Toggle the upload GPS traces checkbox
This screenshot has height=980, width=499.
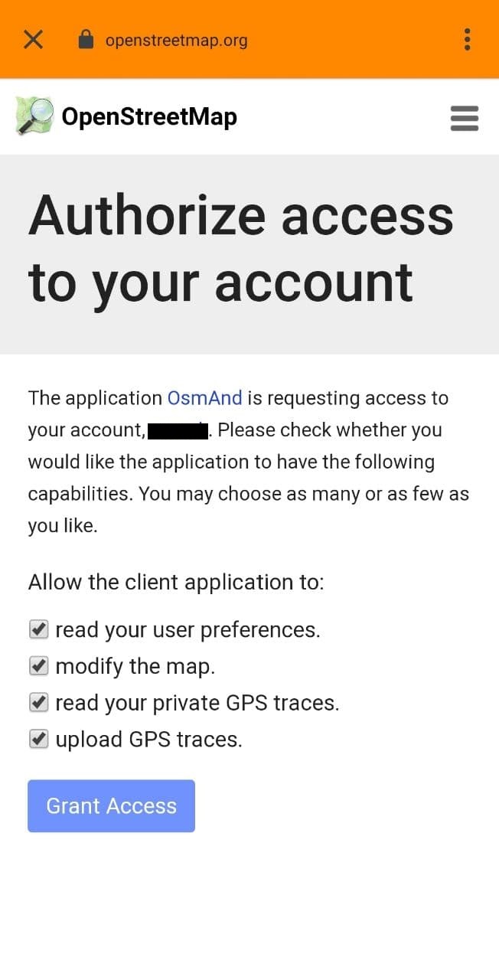[x=38, y=739]
